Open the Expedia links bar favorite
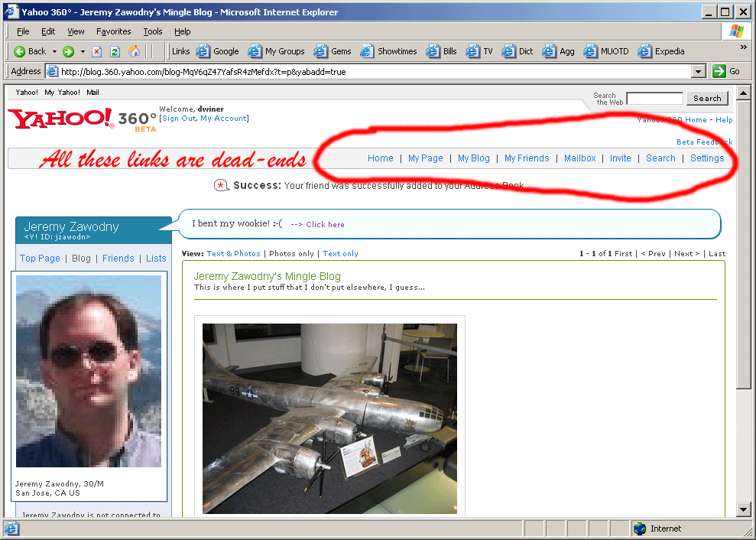This screenshot has width=756, height=540. (x=661, y=51)
